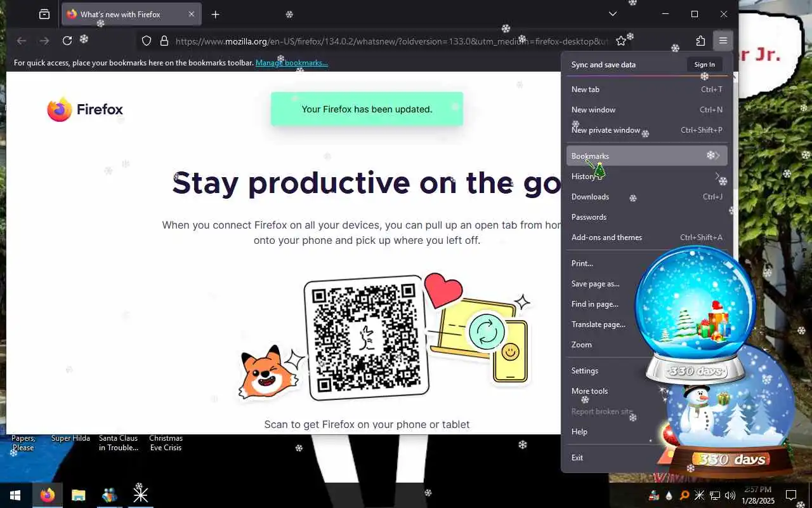
Task: Click the Christmas Eve Crisis label
Action: tap(166, 443)
